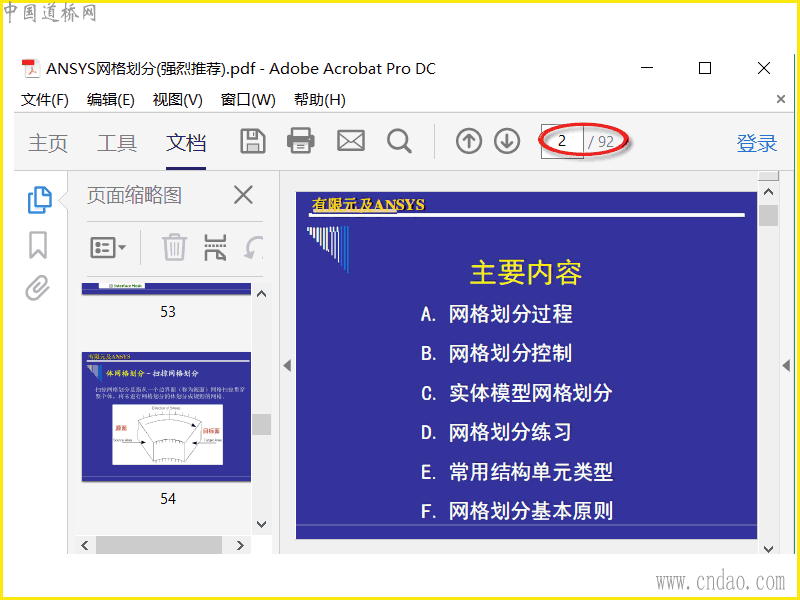This screenshot has width=800, height=600.
Task: Click the 登录 sign-in link
Action: [x=757, y=143]
